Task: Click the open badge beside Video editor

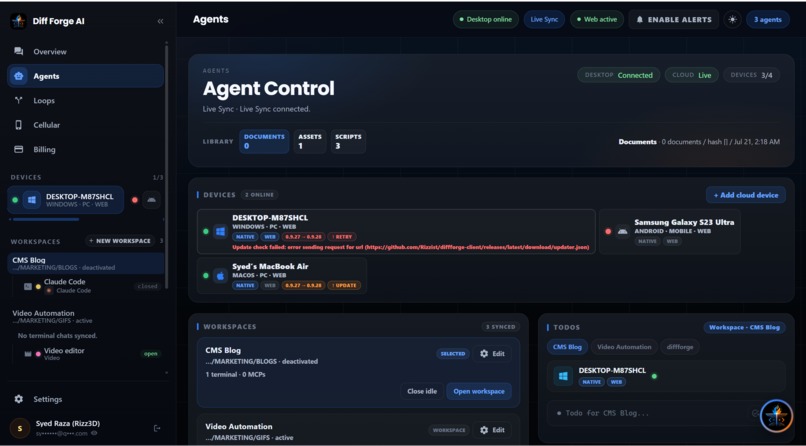Action: click(151, 354)
